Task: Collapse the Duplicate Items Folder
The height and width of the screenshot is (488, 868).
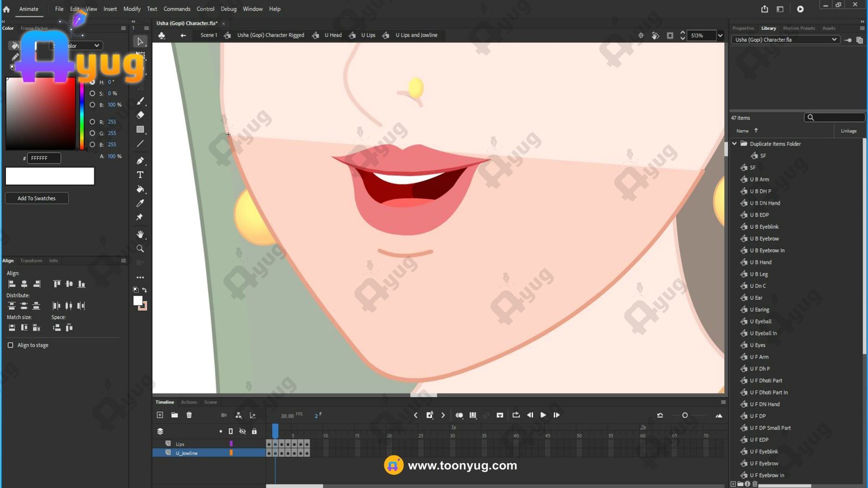Action: click(735, 144)
